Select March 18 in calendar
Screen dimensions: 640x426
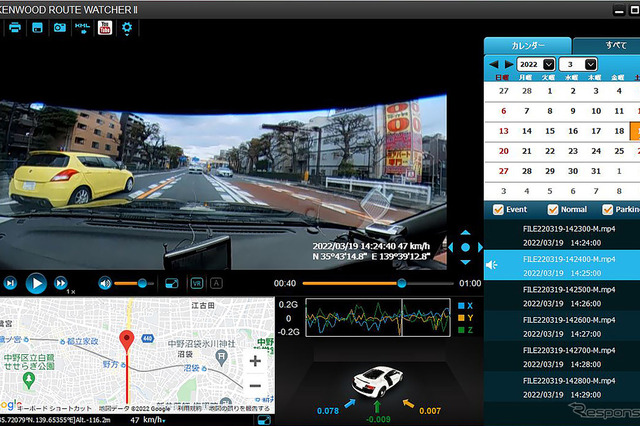(619, 131)
